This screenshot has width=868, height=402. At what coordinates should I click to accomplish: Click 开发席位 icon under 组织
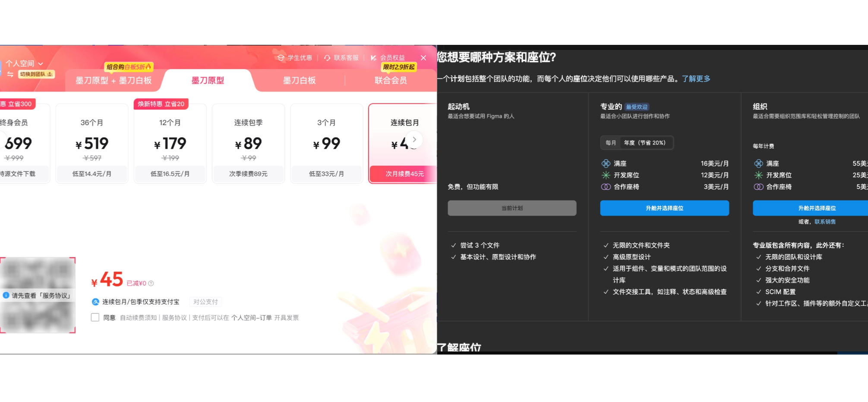click(758, 175)
